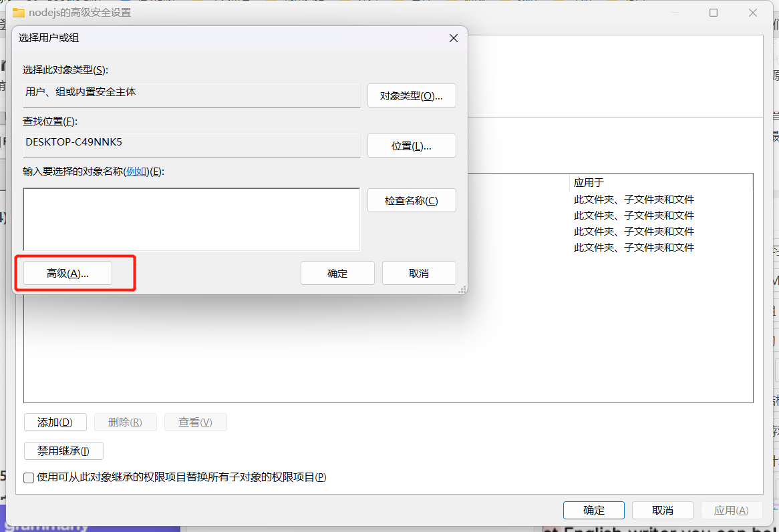This screenshot has height=532, width=779.
Task: Select the first 此文件夹、子文件夹和文件 permission entry
Action: tap(634, 199)
